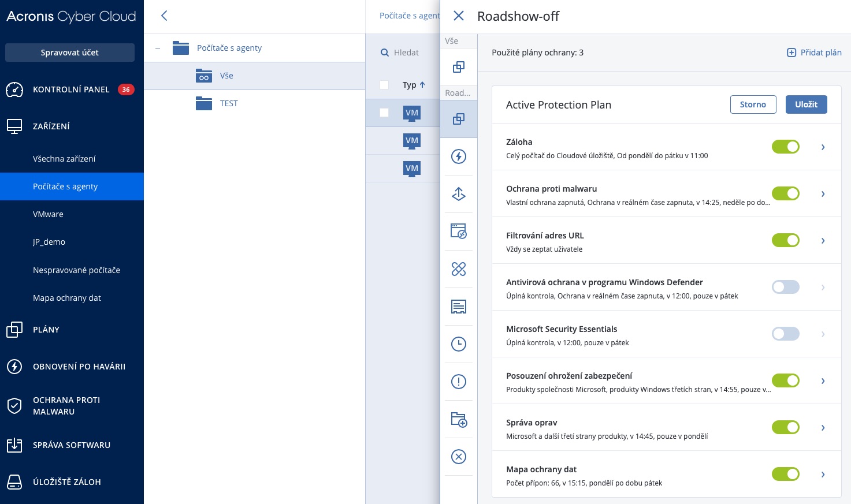851x504 pixels.
Task: Click the Uložit button
Action: tap(807, 104)
